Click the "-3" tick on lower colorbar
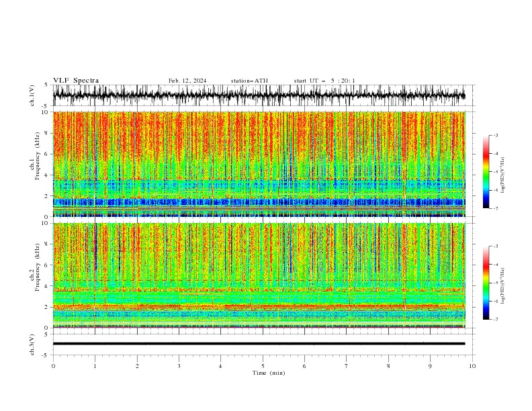The height and width of the screenshot is (411, 532). (495, 246)
